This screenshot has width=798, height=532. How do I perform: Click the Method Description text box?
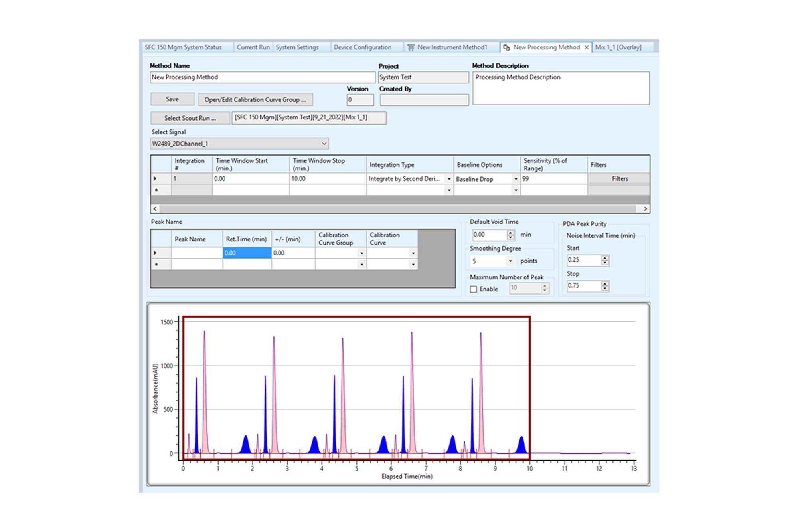561,88
